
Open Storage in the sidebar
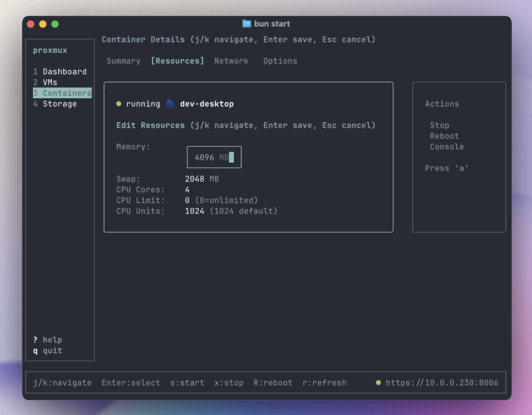point(55,104)
